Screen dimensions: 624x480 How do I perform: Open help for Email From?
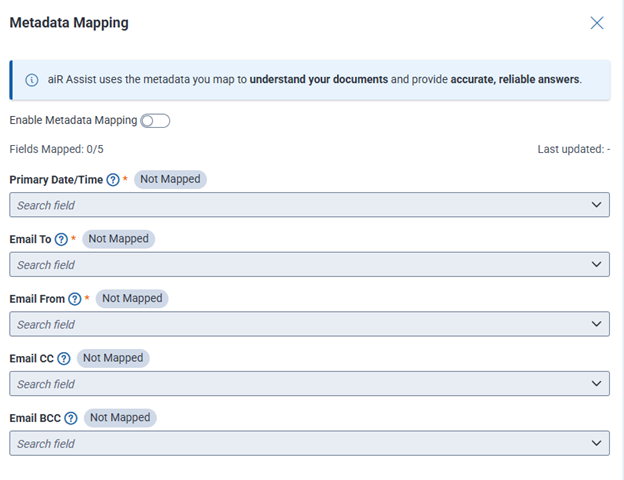tap(74, 299)
